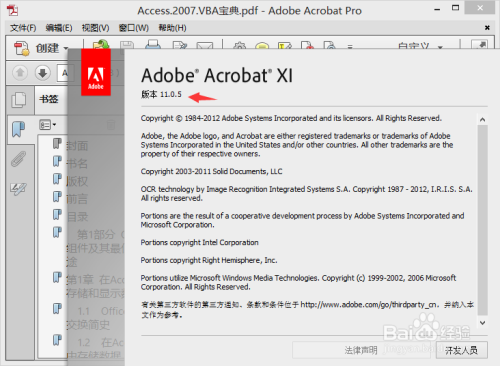Select the 版权 bookmark item
This screenshot has width=500, height=366.
[x=77, y=181]
